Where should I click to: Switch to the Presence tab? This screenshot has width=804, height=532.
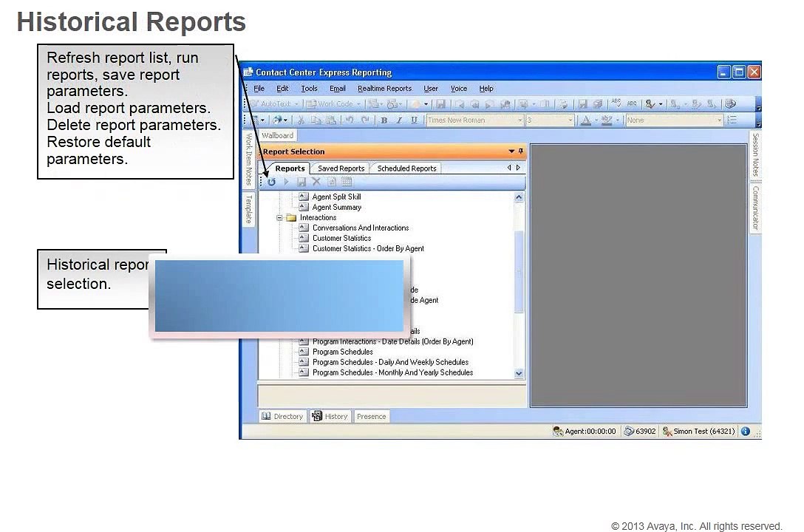click(371, 416)
